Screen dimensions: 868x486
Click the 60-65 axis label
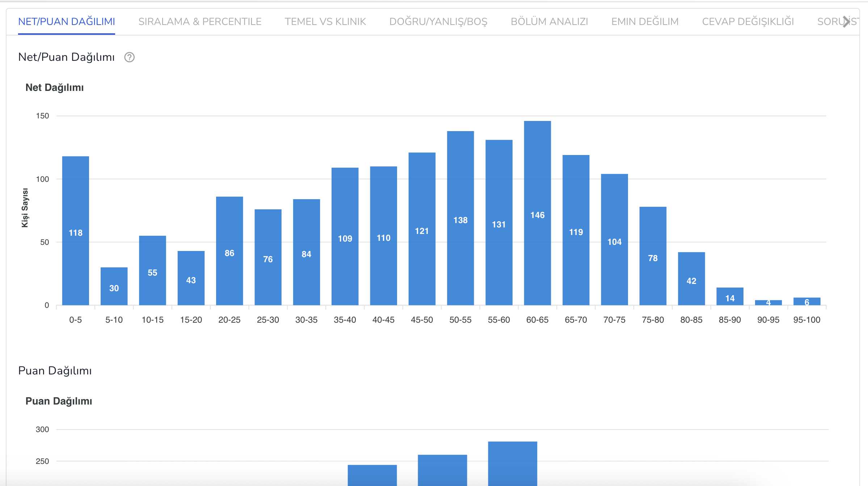tap(538, 320)
